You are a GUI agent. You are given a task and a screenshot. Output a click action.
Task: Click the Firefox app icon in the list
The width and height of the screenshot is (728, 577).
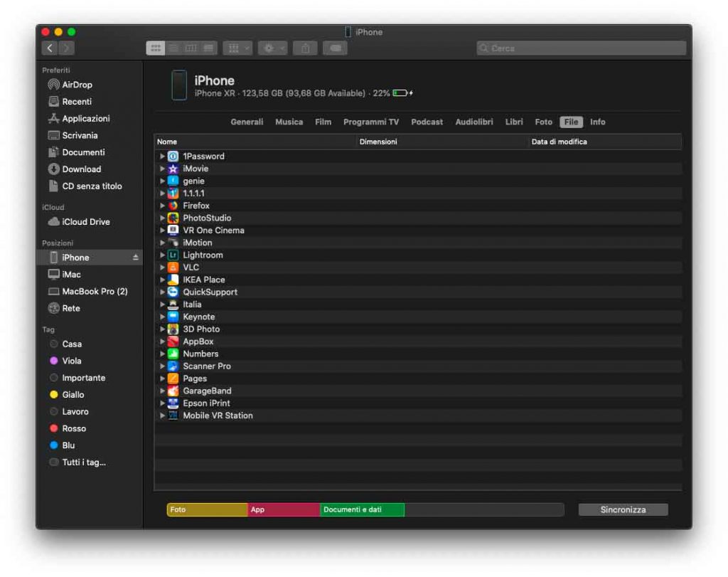click(173, 206)
